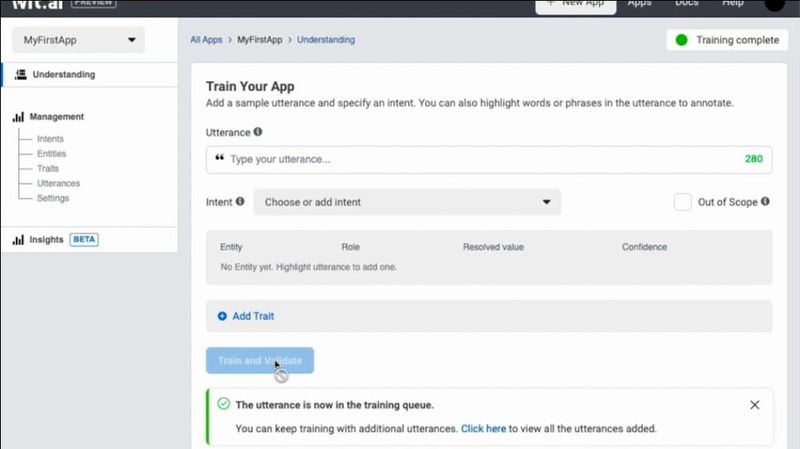Click the Understanding breadcrumb link
The width and height of the screenshot is (800, 449).
pos(326,40)
